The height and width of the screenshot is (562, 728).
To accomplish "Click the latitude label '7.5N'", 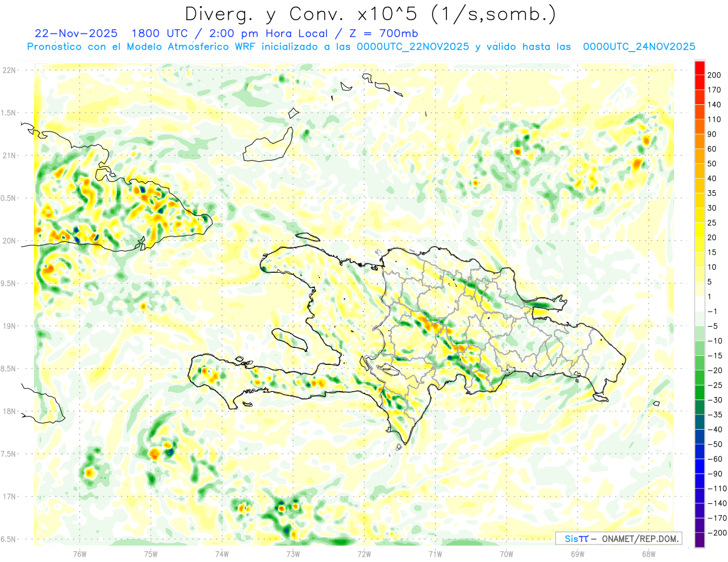I will pyautogui.click(x=8, y=454).
